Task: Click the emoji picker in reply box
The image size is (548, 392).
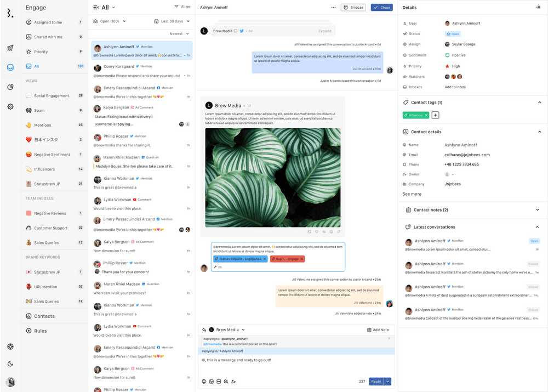Action: click(204, 382)
